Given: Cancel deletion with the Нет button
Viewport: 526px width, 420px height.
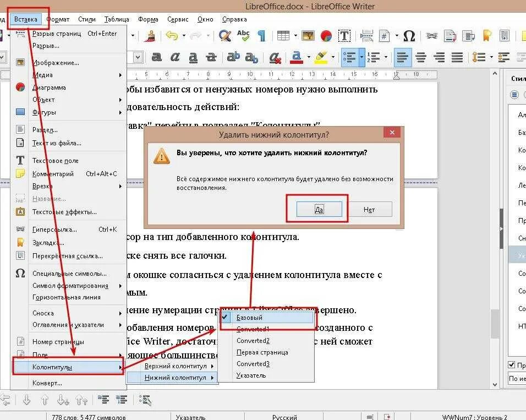Looking at the screenshot, I should [x=369, y=210].
